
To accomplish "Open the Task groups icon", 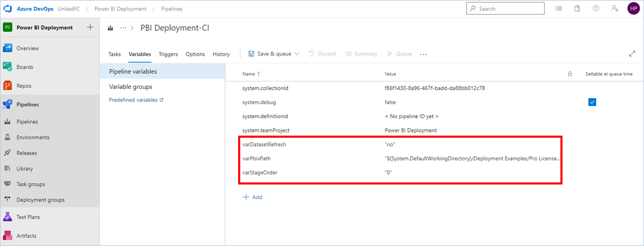I will pyautogui.click(x=7, y=184).
